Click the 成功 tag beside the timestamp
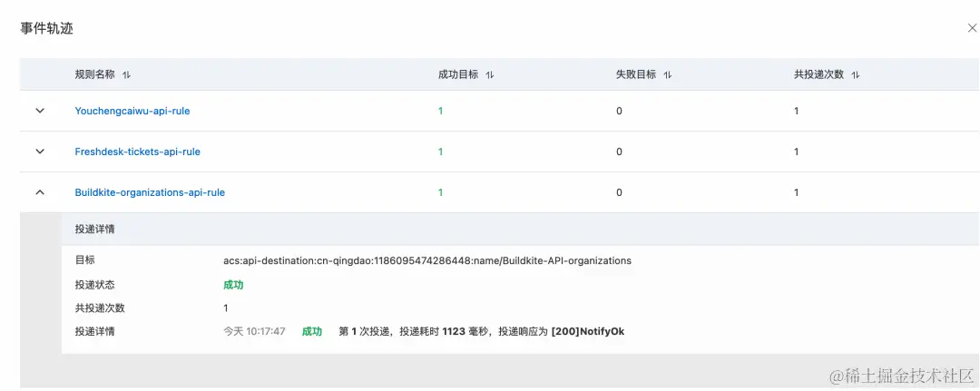 [312, 332]
